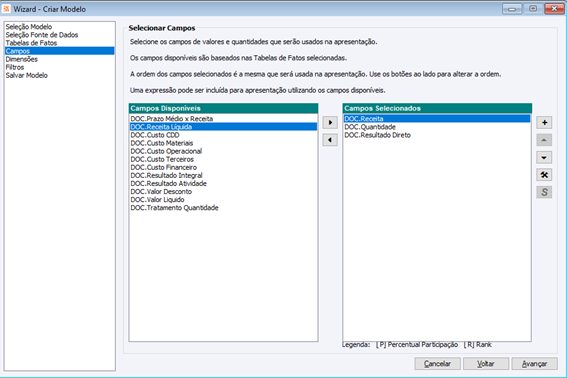Select DOC.Prazo Médio x Receita field

[x=223, y=119]
